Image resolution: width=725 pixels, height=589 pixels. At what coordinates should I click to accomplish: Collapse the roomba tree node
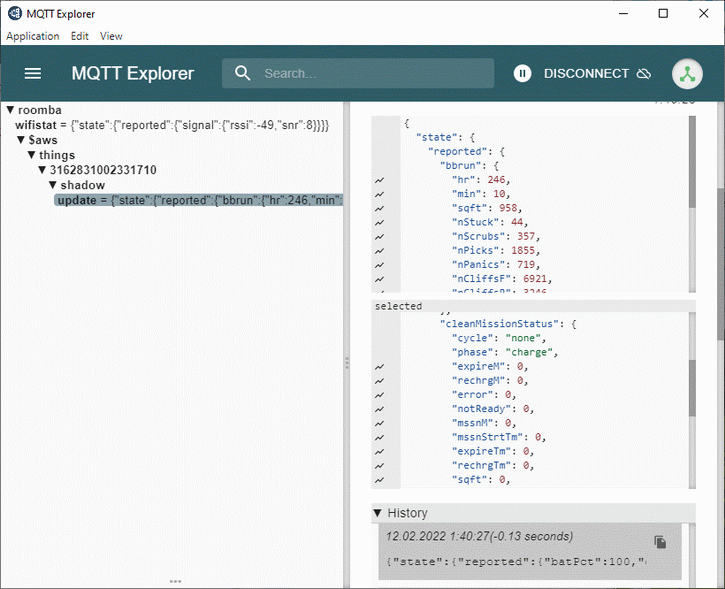(10, 110)
